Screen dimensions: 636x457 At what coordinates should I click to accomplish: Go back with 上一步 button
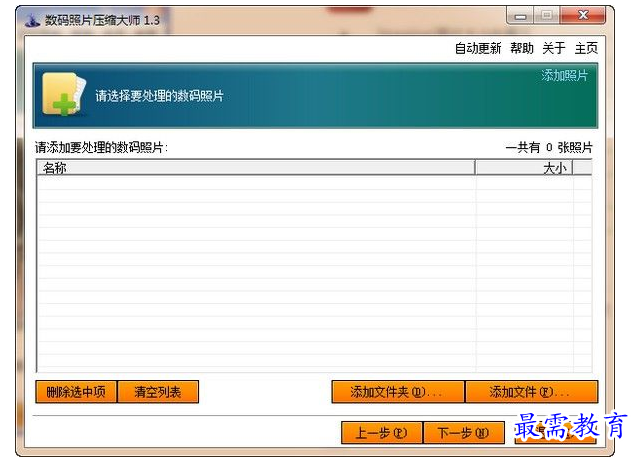[382, 433]
